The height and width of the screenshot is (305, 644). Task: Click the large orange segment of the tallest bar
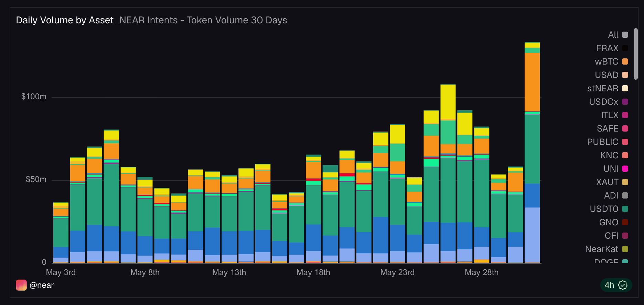pos(532,82)
